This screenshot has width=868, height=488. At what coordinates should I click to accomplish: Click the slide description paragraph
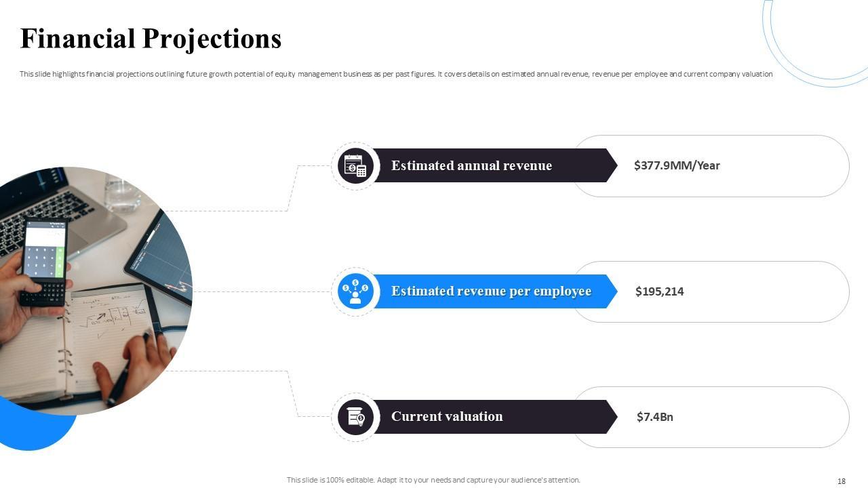click(x=396, y=74)
